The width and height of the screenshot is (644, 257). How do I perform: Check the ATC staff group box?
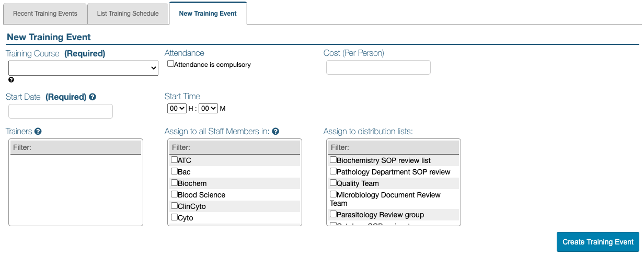(x=174, y=160)
